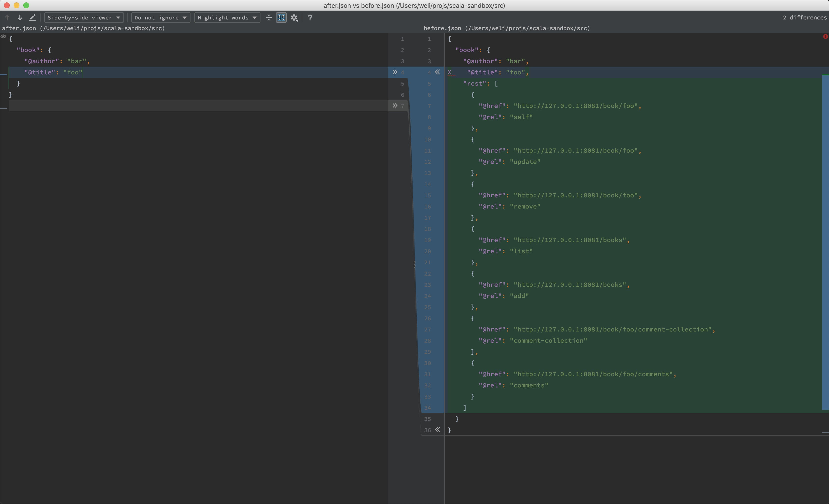Image resolution: width=829 pixels, height=504 pixels.
Task: Accept line 36 change leftward arrow
Action: (x=437, y=430)
